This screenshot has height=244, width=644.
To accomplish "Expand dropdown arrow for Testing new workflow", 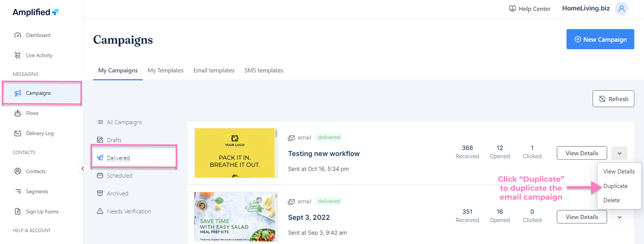I will pos(619,153).
